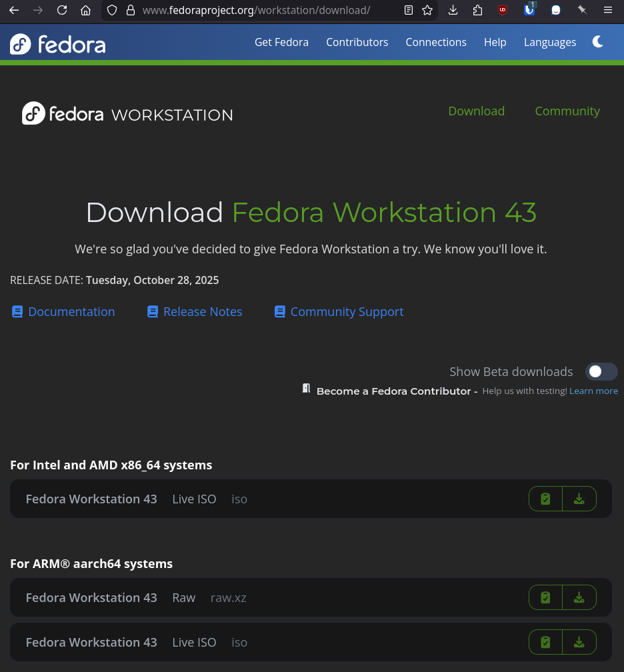Open the Get Fedora menu
This screenshot has height=672, width=624.
(281, 42)
